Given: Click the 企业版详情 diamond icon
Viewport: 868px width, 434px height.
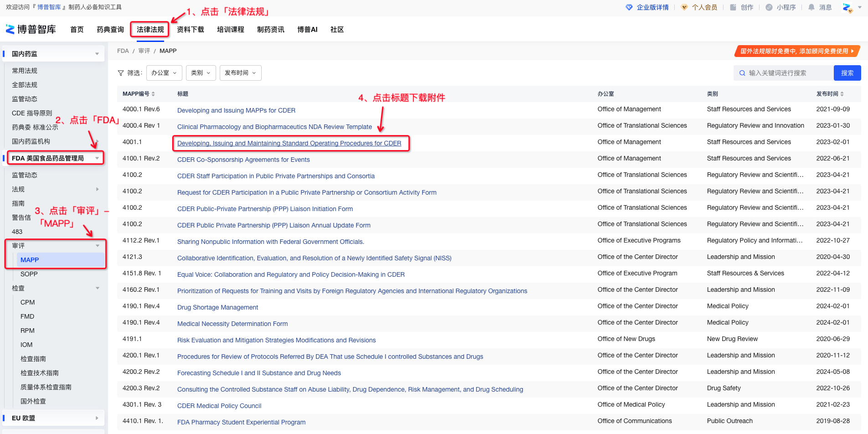Looking at the screenshot, I should (x=629, y=7).
